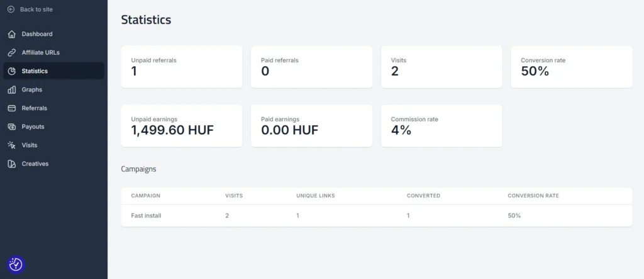Click the Statistics pie chart icon

[x=11, y=71]
